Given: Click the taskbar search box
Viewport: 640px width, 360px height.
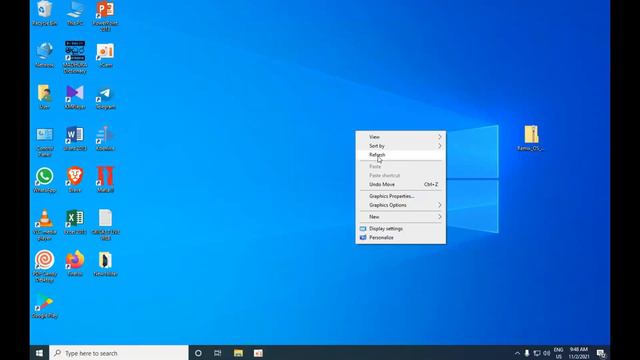Looking at the screenshot, I should click(x=119, y=353).
